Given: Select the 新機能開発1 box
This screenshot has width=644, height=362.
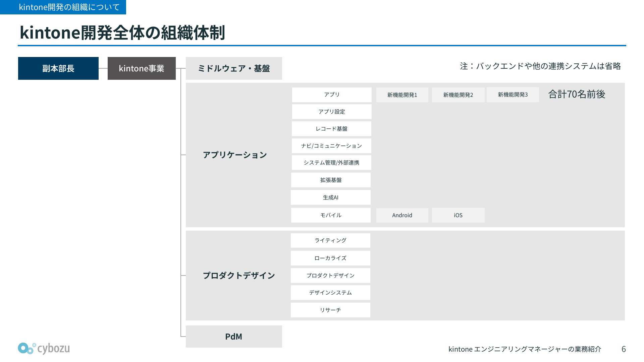Looking at the screenshot, I should 402,95.
